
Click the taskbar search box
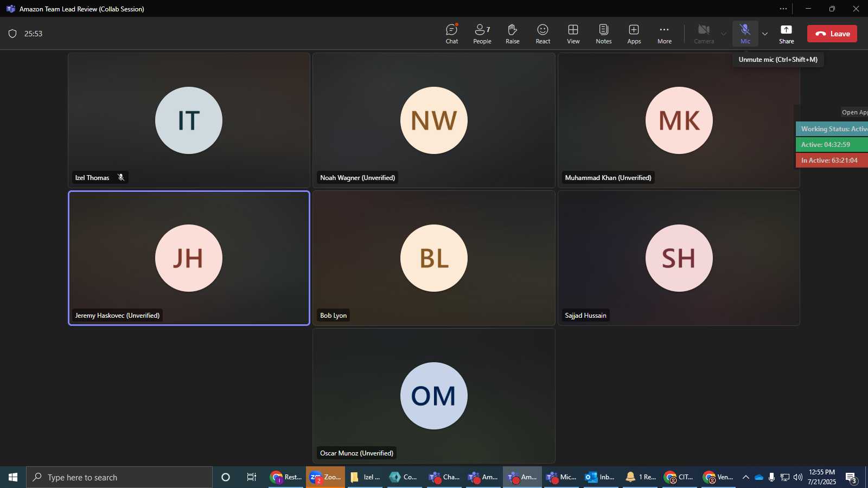[119, 477]
